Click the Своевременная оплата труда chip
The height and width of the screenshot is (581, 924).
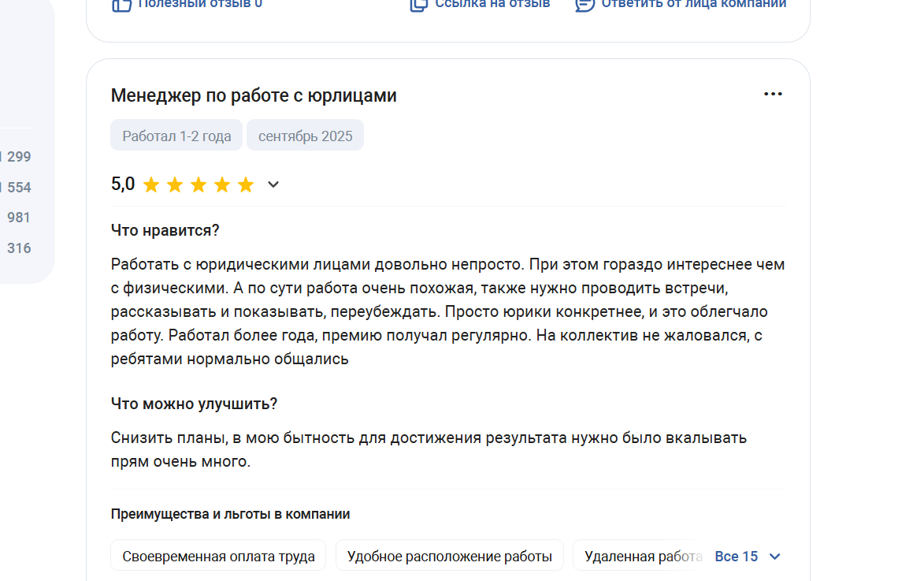(219, 556)
